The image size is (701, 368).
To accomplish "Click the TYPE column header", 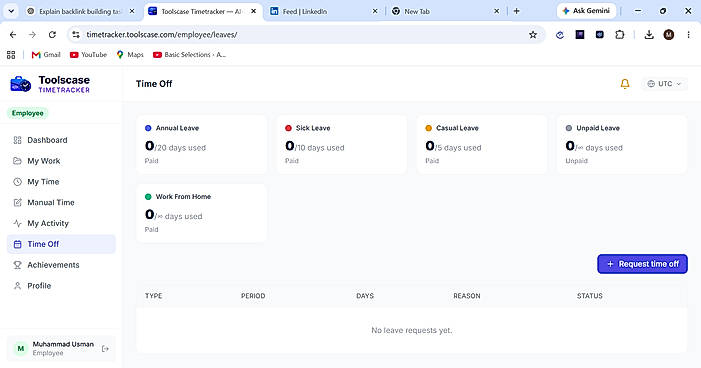I will (154, 296).
